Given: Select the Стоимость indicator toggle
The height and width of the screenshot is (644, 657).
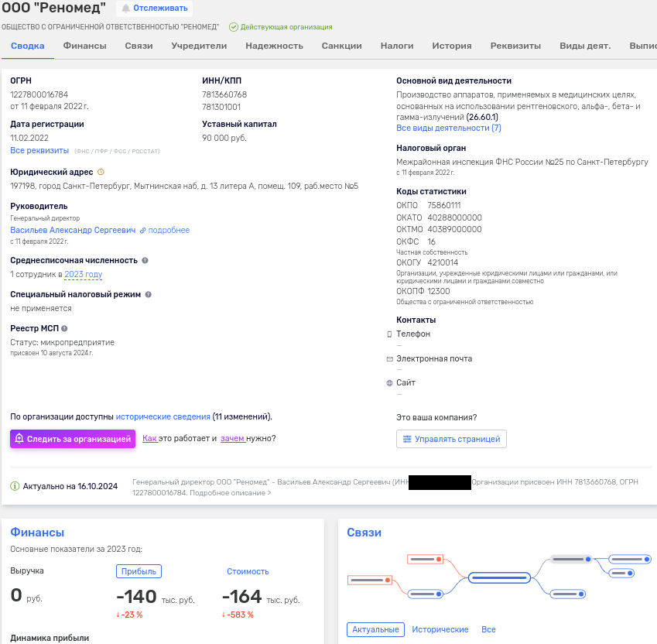Looking at the screenshot, I should pos(248,571).
